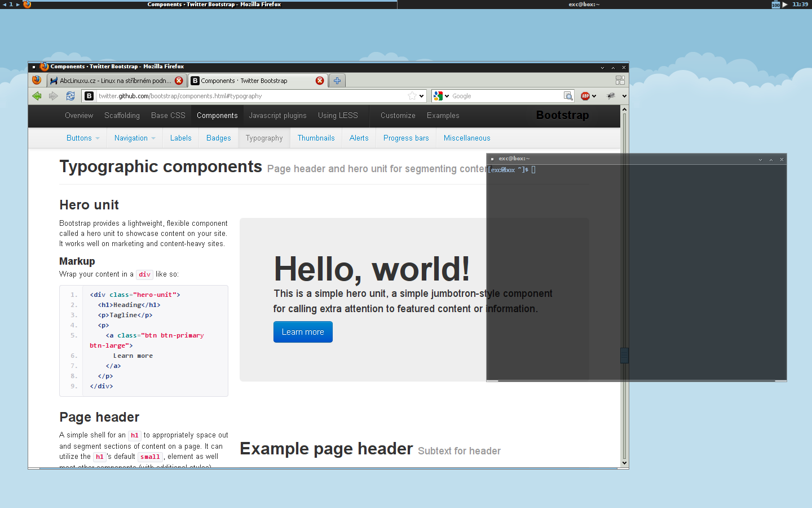Screen dimensions: 812x508
Task: Click the blue Learn more button
Action: pyautogui.click(x=303, y=332)
